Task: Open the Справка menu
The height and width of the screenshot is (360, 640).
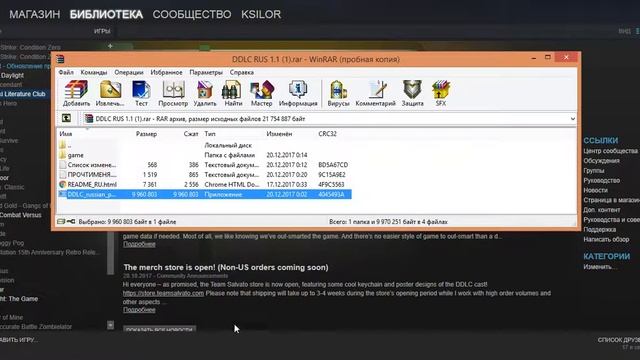Action: (x=242, y=72)
